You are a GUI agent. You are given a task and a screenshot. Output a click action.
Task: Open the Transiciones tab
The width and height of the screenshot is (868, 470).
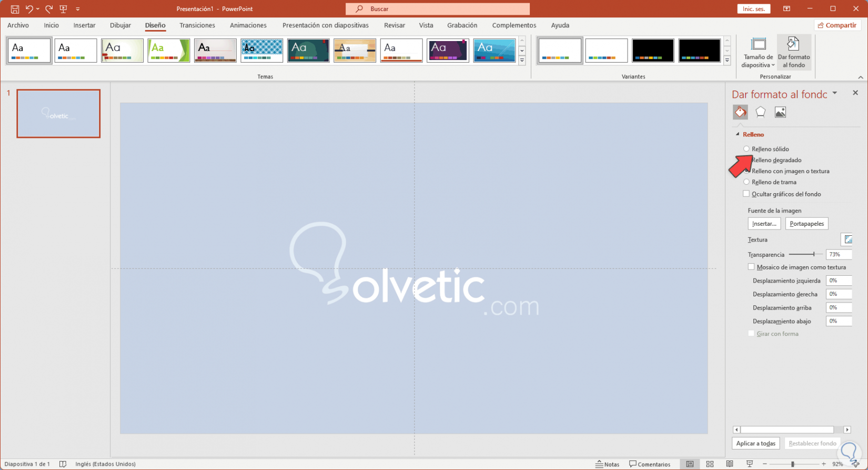197,25
